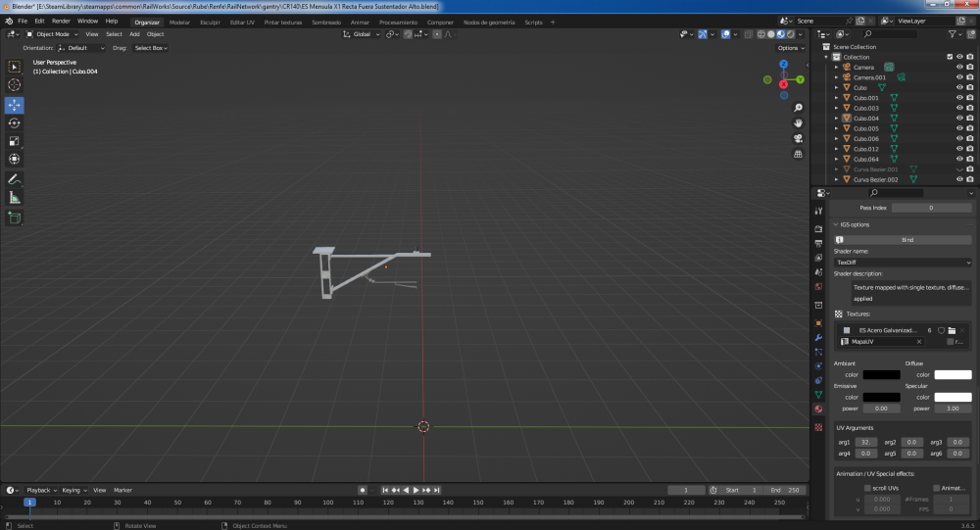Open the Render menu
The width and height of the screenshot is (980, 530).
[61, 21]
